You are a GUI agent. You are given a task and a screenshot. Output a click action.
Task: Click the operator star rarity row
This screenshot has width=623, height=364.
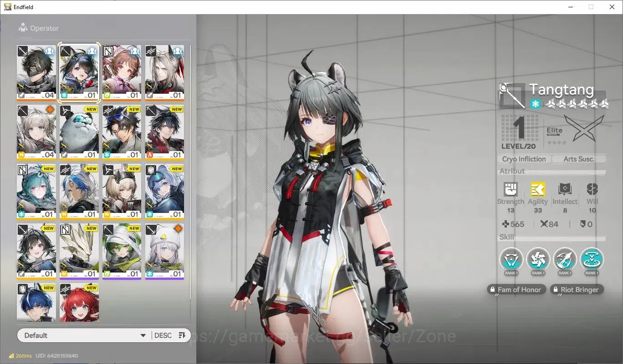(577, 104)
